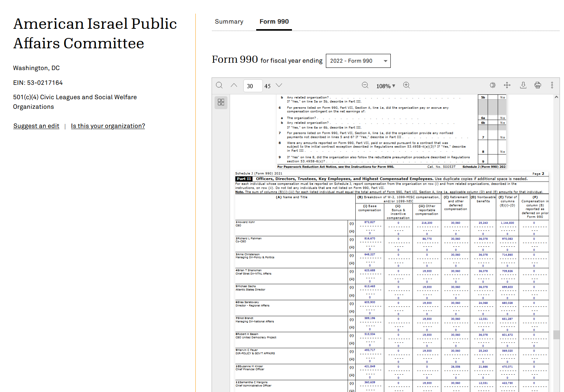Screen dimensions: 564x392
Task: Click the '(A) Name and Title' column header
Action: [x=292, y=197]
